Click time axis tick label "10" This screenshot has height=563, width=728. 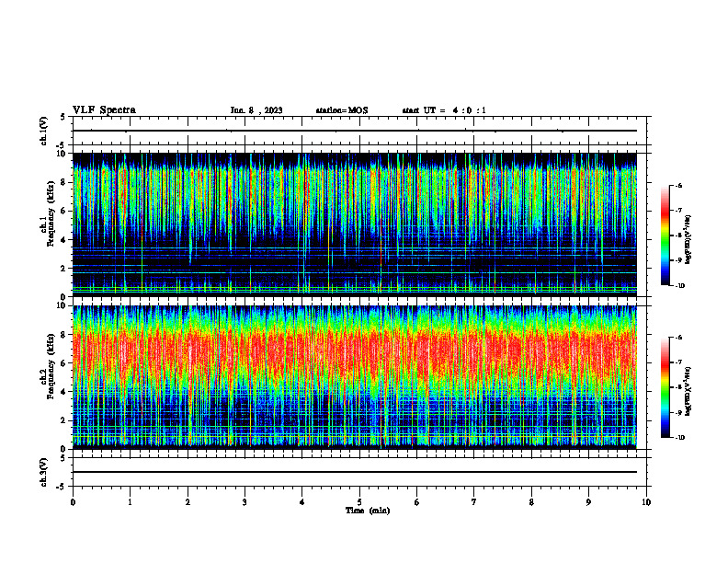(646, 502)
